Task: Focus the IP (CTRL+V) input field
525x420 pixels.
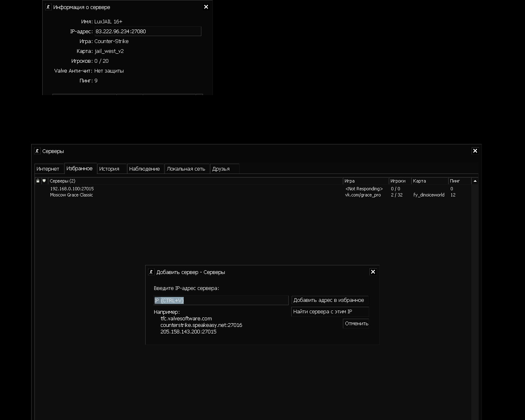Action: (x=221, y=301)
